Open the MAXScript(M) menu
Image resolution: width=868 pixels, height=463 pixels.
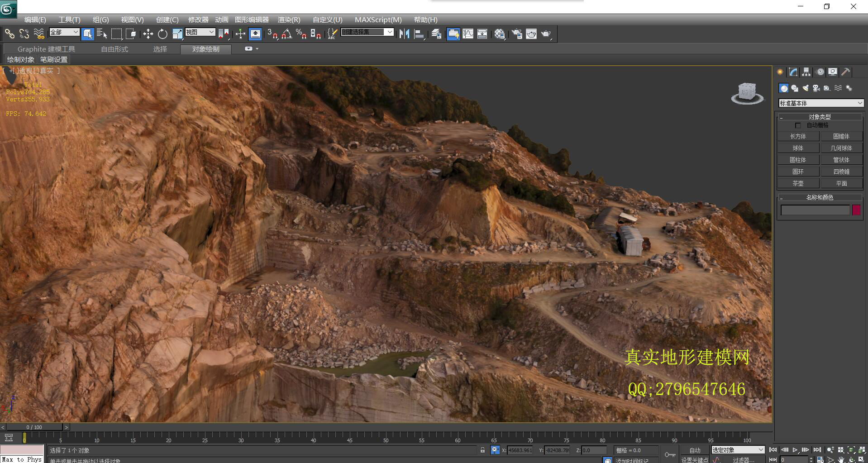click(x=378, y=19)
